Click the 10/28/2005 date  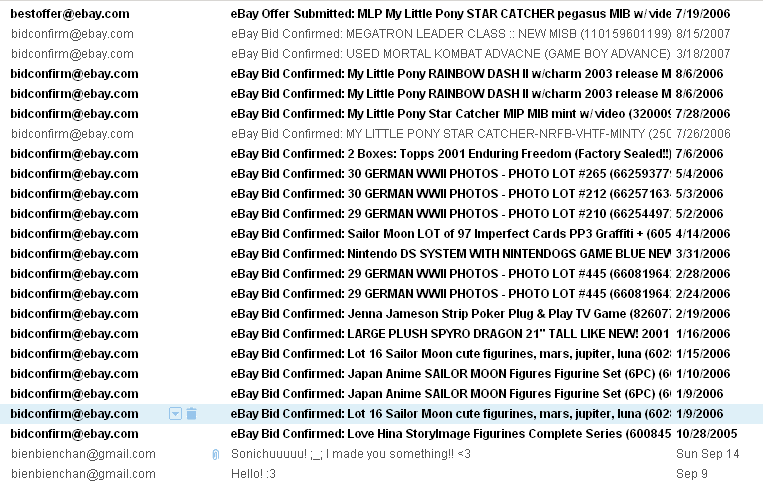[x=707, y=433]
